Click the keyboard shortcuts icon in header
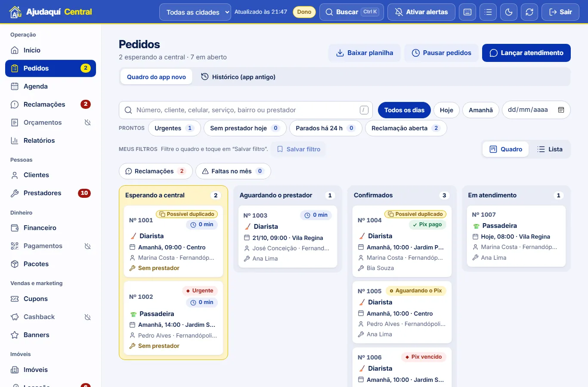The image size is (588, 387). pos(467,12)
